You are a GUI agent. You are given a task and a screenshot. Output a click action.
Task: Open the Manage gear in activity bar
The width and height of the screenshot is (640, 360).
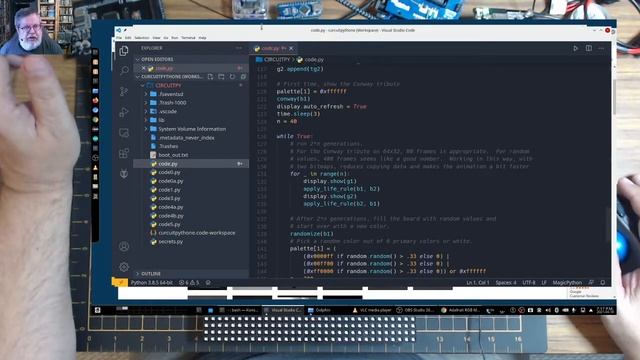click(x=124, y=267)
